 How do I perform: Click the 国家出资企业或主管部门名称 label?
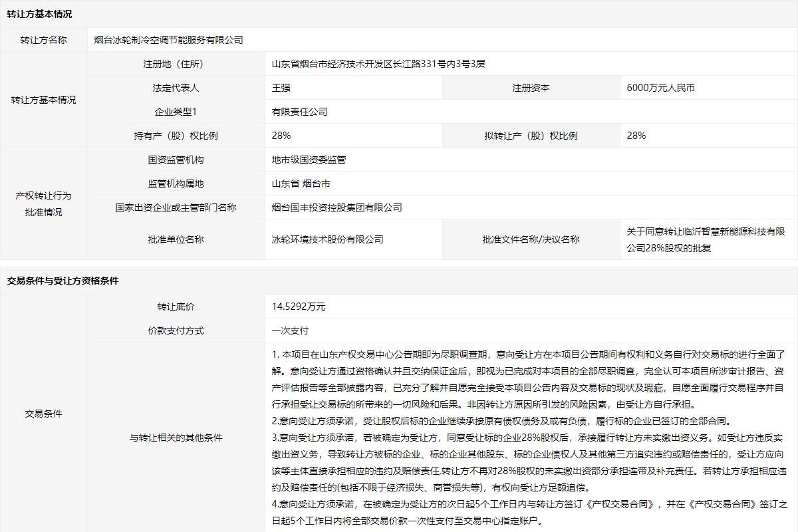click(x=176, y=207)
